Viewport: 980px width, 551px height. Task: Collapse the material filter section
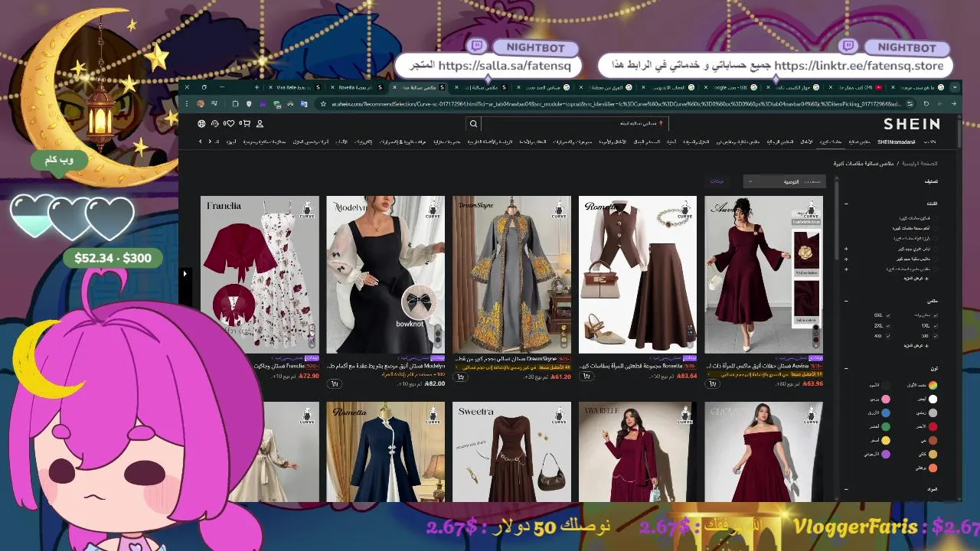[x=847, y=490]
